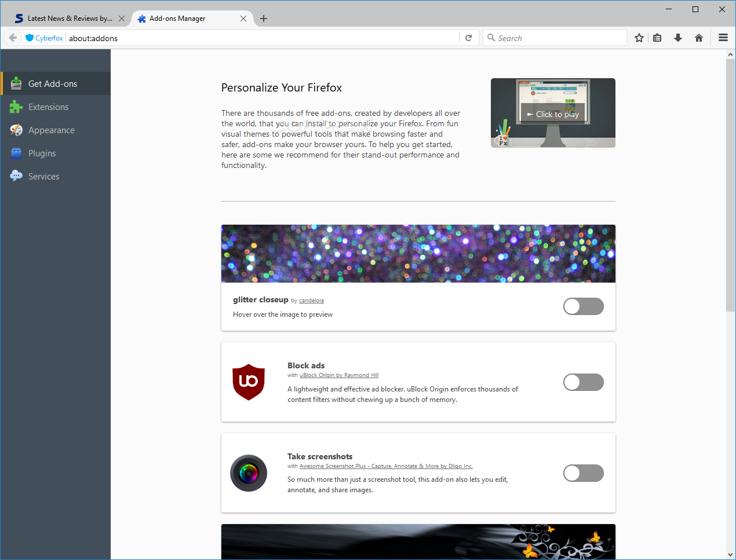Toggle on Take screenshots add-on
The width and height of the screenshot is (736, 560).
click(584, 473)
